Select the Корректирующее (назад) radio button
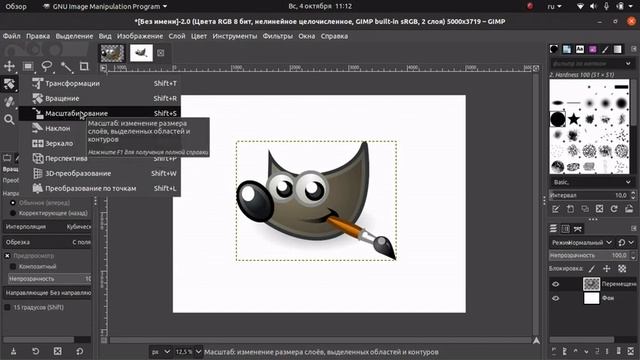This screenshot has height=360, width=640. pyautogui.click(x=13, y=213)
